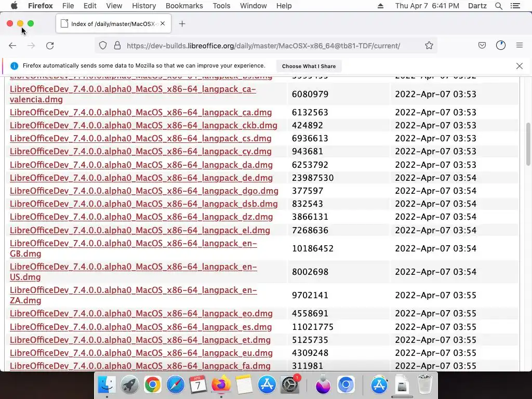Viewport: 532px width, 399px height.
Task: Open the View menu
Action: click(x=114, y=6)
